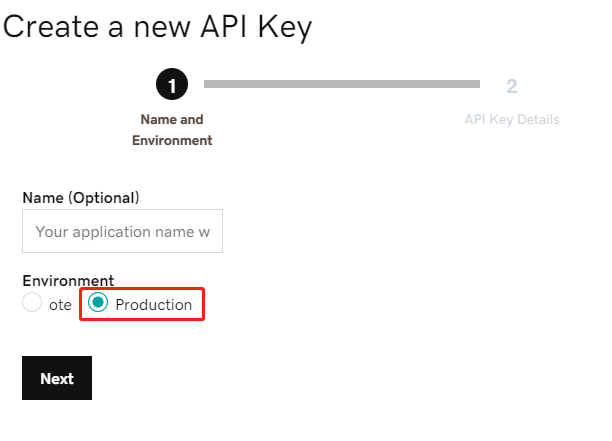
Task: Click the "Environment" word under step 1
Action: click(172, 141)
